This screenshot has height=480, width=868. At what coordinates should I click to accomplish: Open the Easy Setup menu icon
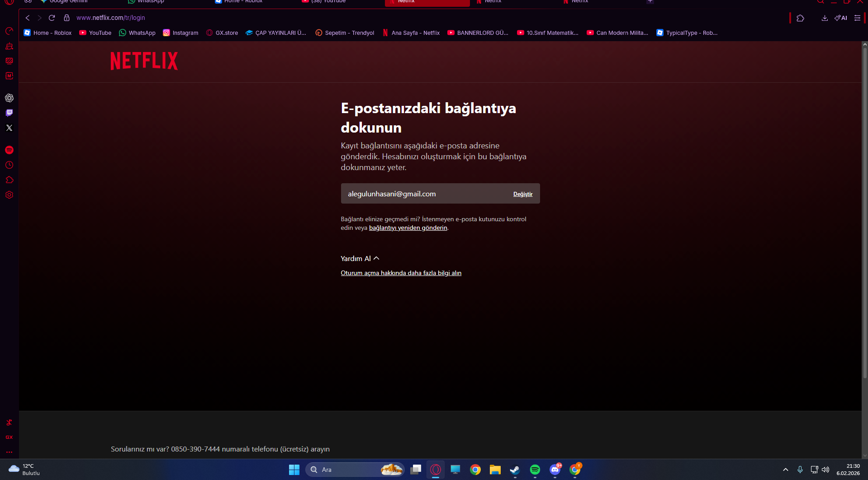857,18
